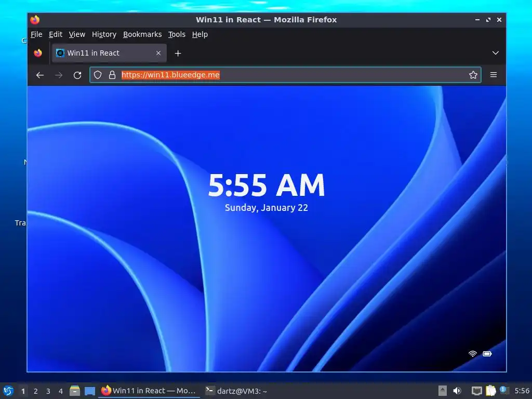Select the Win11 in React tab
Screen dimensions: 532x399
[109, 53]
